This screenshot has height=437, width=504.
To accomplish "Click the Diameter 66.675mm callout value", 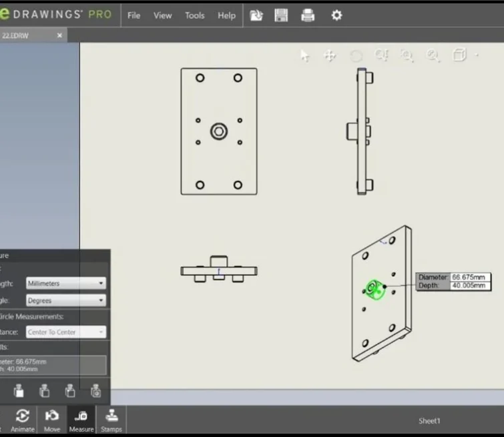I will [x=469, y=277].
